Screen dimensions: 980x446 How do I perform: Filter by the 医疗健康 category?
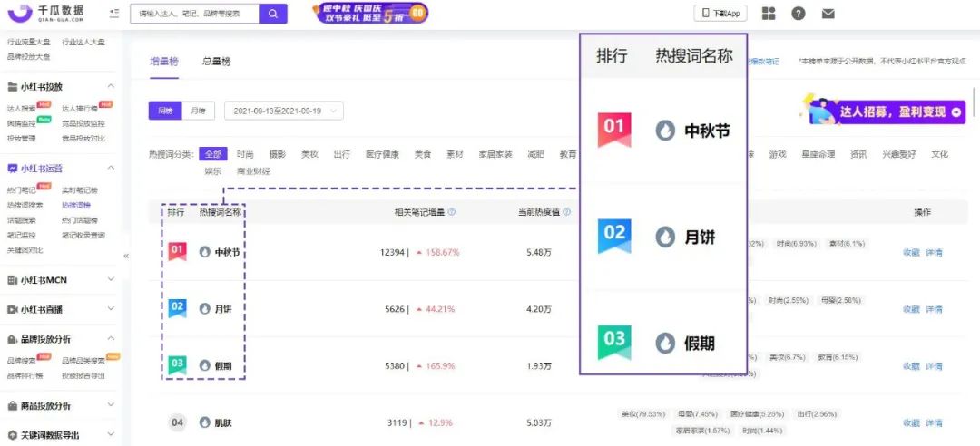pos(383,154)
